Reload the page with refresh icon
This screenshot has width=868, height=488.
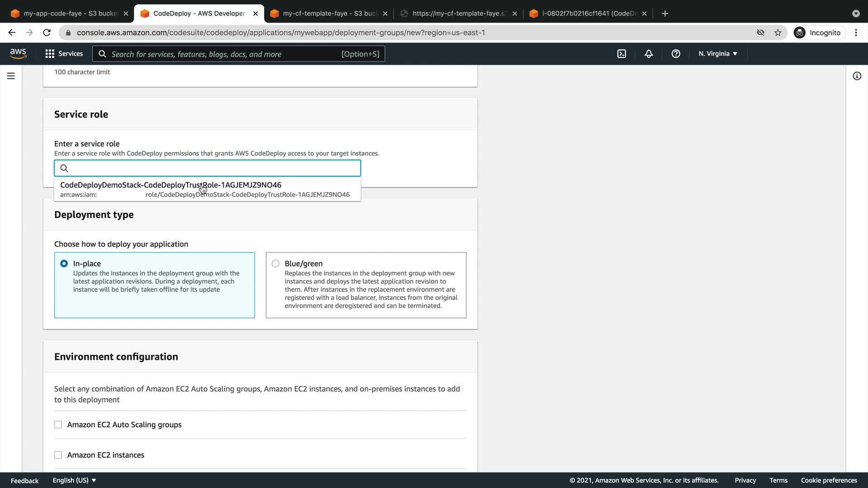point(47,33)
